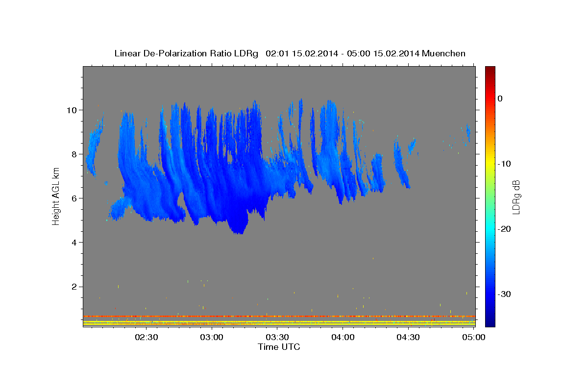Click the colorbar label '-10'
The image size is (588, 392).
(x=505, y=164)
